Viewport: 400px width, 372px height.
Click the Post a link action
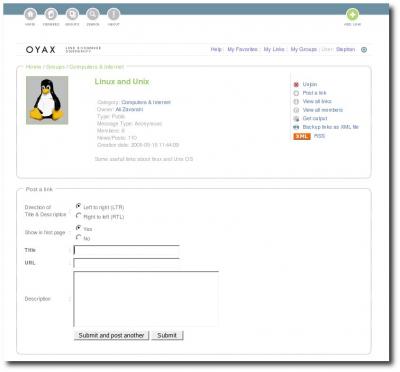pyautogui.click(x=314, y=93)
